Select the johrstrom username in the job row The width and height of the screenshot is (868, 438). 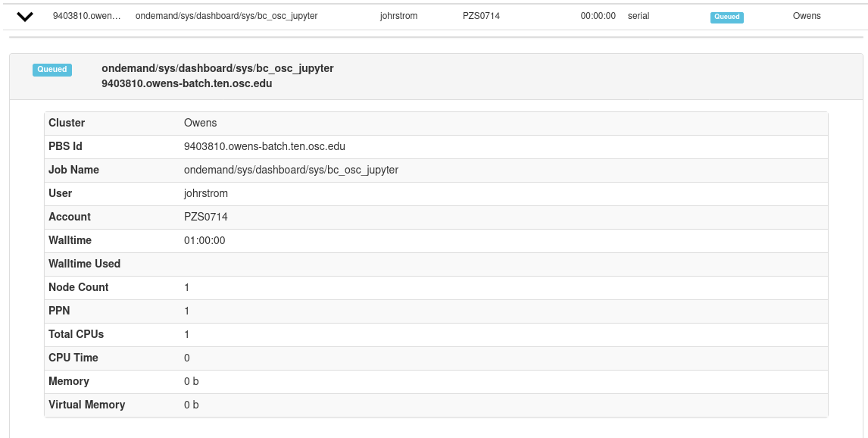(398, 15)
